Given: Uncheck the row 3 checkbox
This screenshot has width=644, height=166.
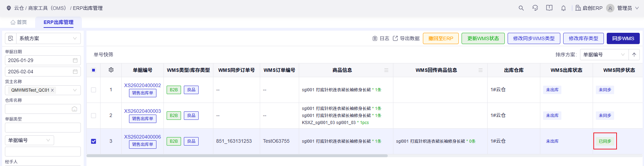Looking at the screenshot, I should coord(94,141).
